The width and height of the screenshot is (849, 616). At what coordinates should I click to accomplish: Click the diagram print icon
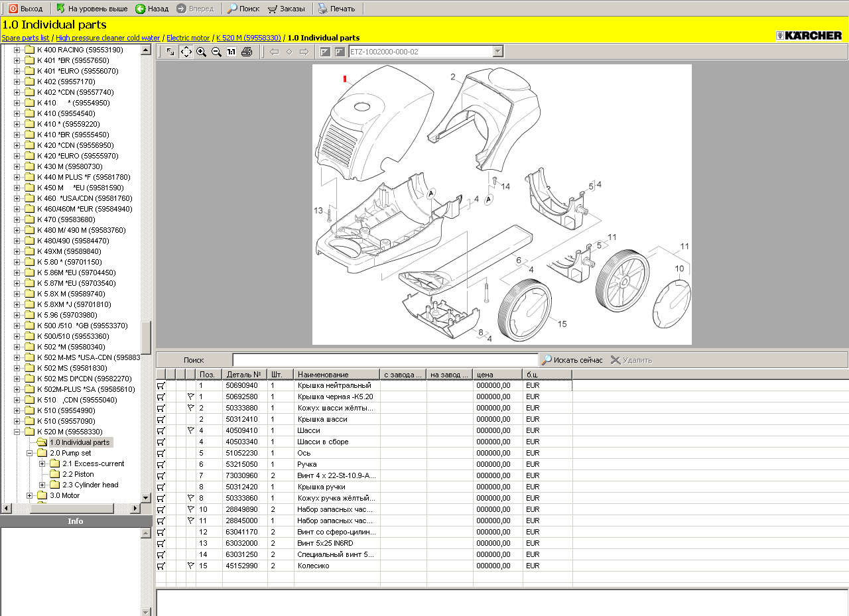click(246, 52)
